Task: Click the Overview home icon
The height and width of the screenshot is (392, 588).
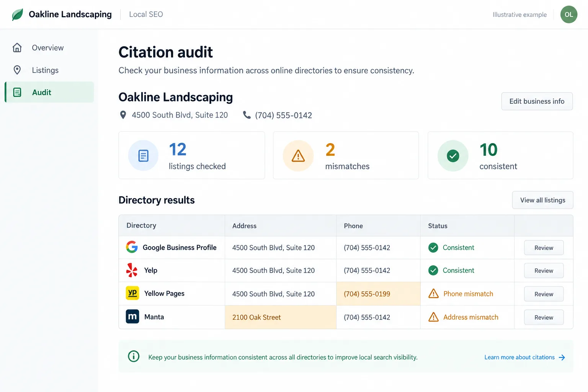Action: click(17, 47)
